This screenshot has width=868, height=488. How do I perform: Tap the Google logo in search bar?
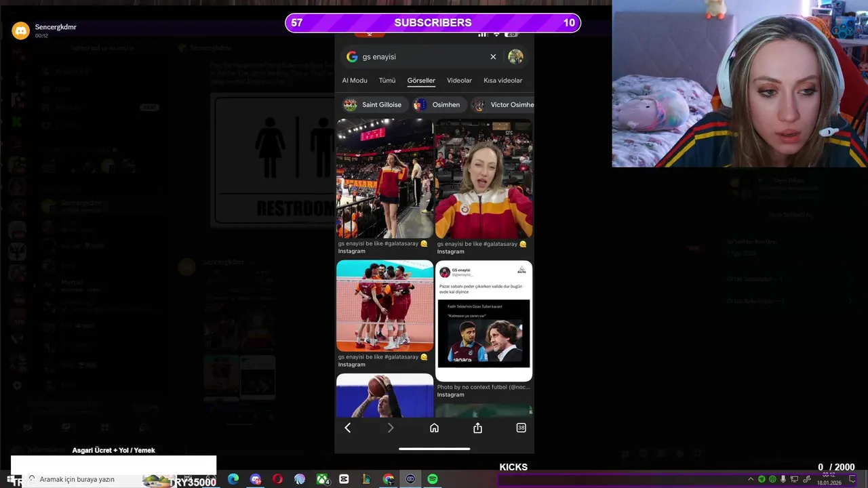pos(352,57)
